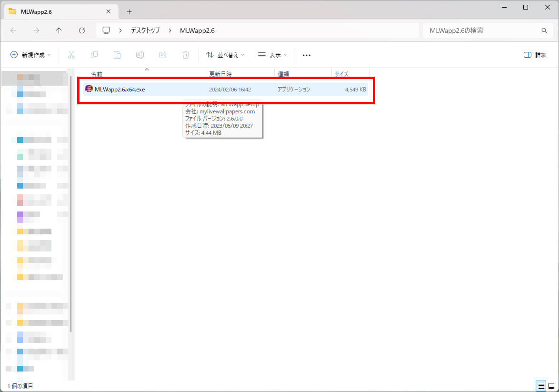The height and width of the screenshot is (392, 559).
Task: Click the Paste icon in the command bar
Action: click(x=117, y=55)
